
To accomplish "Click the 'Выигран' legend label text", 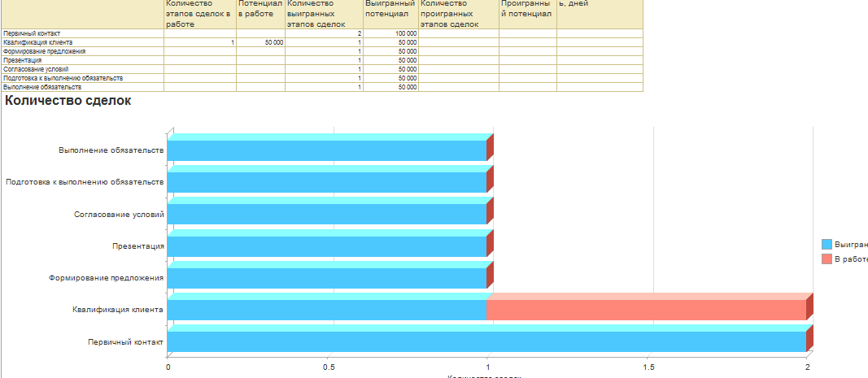I will [851, 244].
